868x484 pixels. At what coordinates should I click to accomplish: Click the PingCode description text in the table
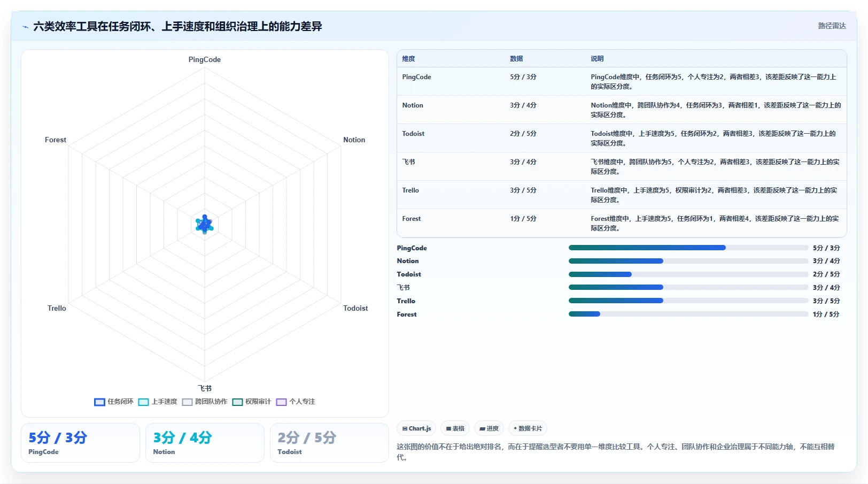[x=714, y=81]
